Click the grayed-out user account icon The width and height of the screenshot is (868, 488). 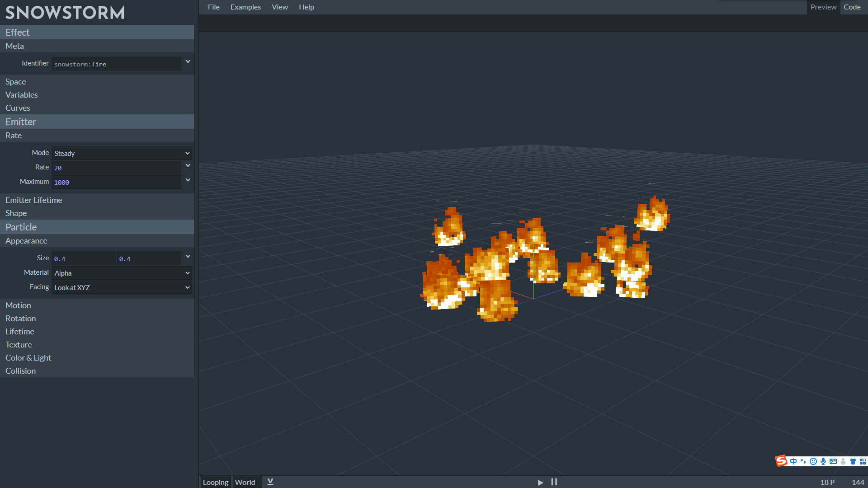pyautogui.click(x=843, y=461)
